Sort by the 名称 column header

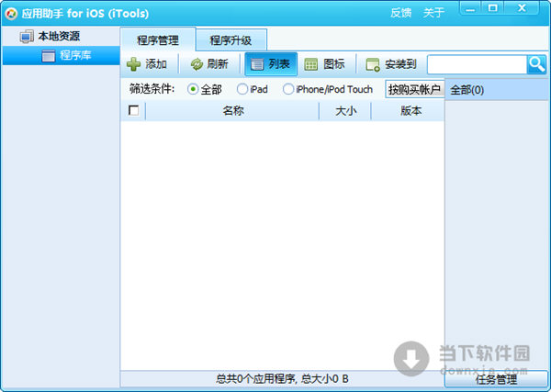(x=232, y=111)
